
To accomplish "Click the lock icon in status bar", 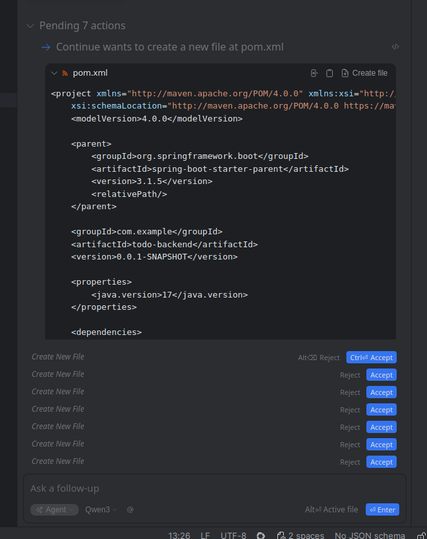I will [x=421, y=536].
